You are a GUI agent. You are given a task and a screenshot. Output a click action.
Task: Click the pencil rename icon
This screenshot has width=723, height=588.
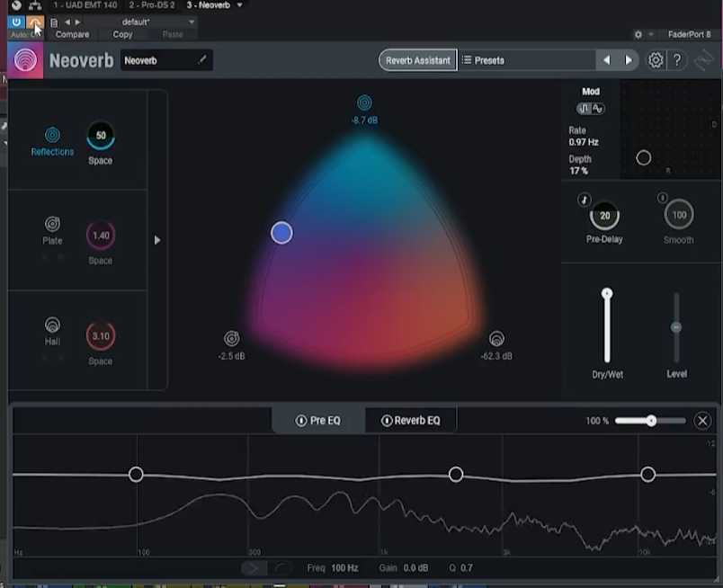tap(202, 59)
